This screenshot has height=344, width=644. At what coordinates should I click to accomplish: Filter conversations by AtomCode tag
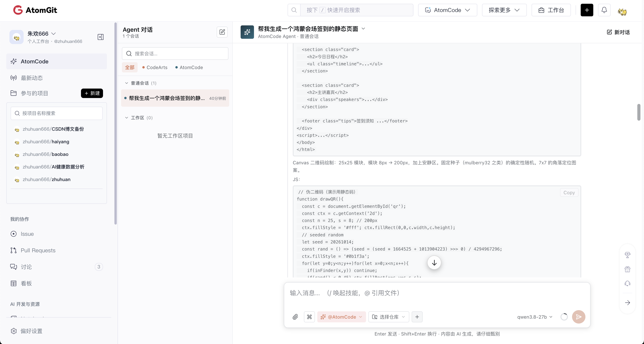[189, 67]
